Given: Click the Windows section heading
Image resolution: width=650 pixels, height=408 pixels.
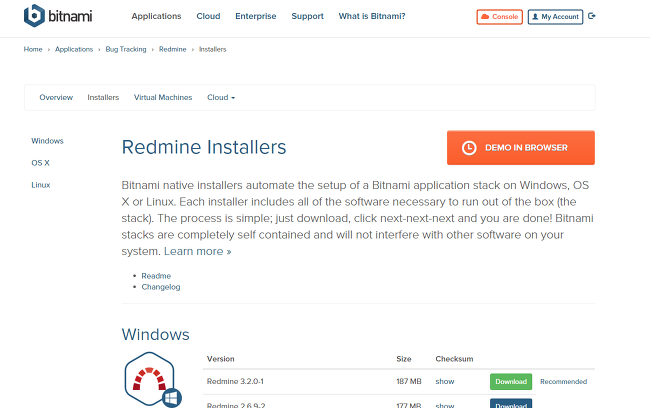Looking at the screenshot, I should click(155, 335).
